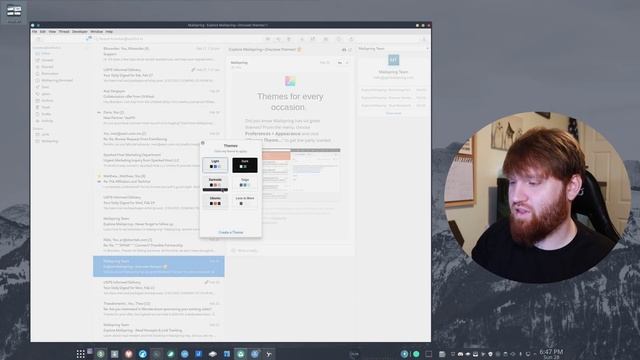Open the View menu
Viewport: 640px width, 360px height.
point(52,31)
